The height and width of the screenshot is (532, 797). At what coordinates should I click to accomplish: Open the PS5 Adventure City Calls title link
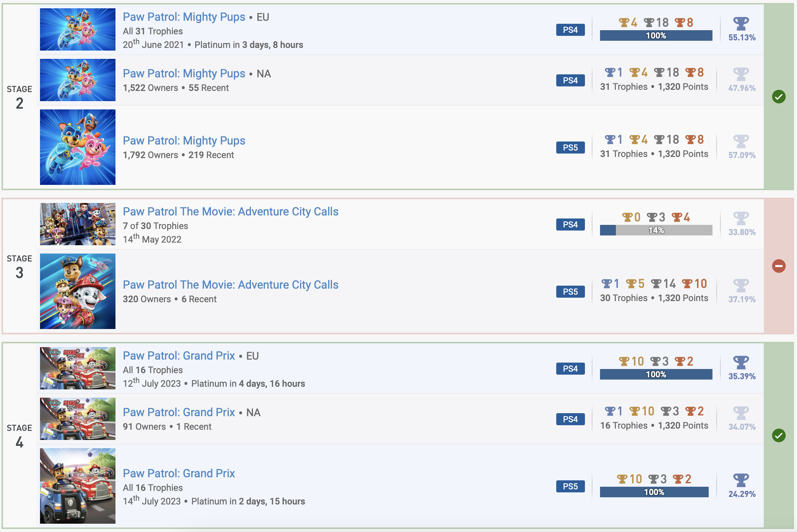tap(230, 285)
